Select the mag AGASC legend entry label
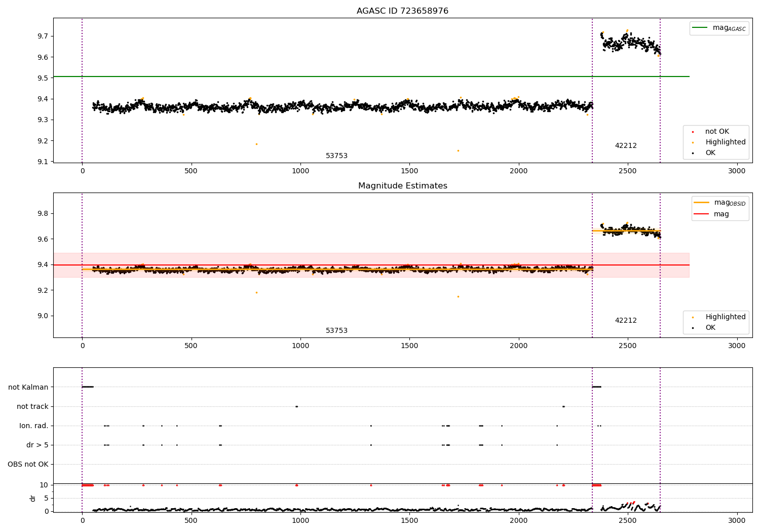Viewport: 760px width, 532px height. click(729, 28)
